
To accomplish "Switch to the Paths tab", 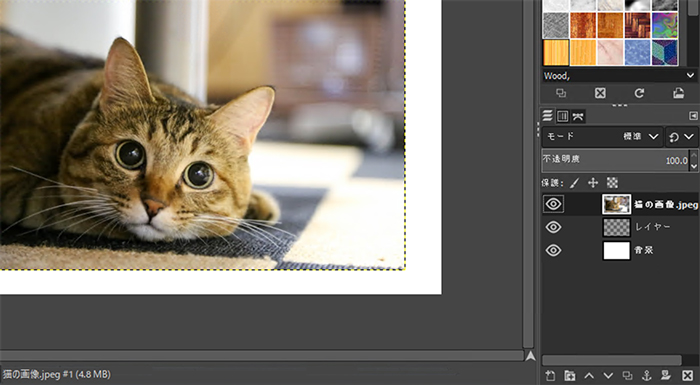I will pyautogui.click(x=578, y=117).
